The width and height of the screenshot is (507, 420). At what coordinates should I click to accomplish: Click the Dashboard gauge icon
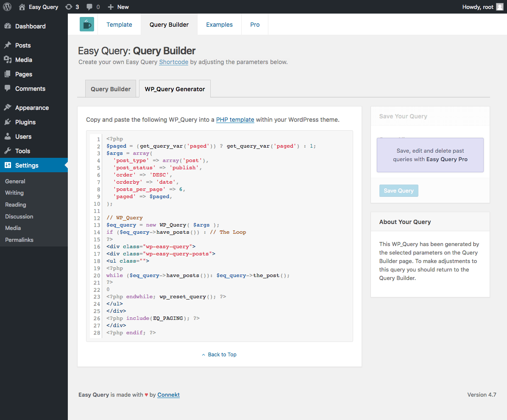(x=8, y=26)
